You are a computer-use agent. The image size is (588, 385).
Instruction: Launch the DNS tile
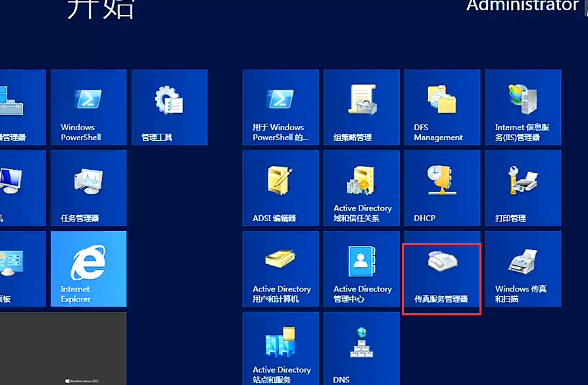click(362, 349)
